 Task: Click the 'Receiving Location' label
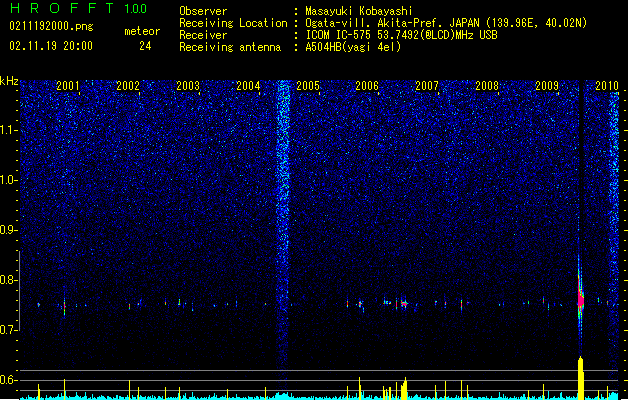coord(233,23)
